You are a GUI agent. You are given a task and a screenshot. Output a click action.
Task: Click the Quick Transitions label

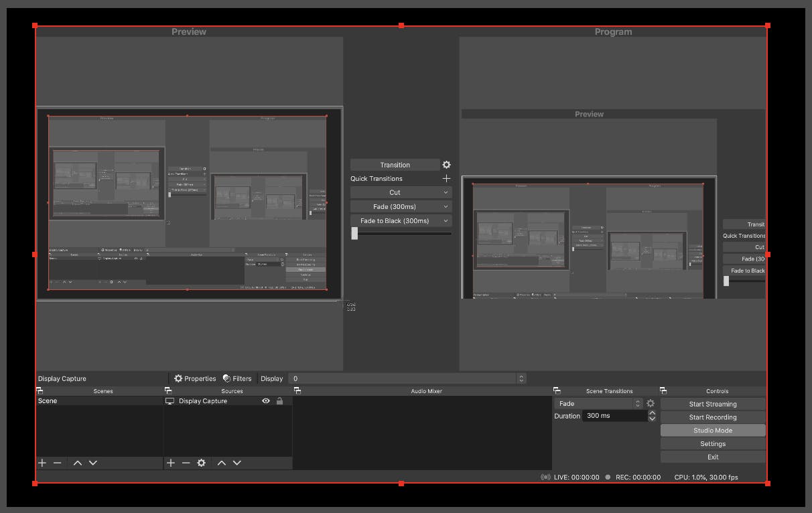tap(377, 179)
